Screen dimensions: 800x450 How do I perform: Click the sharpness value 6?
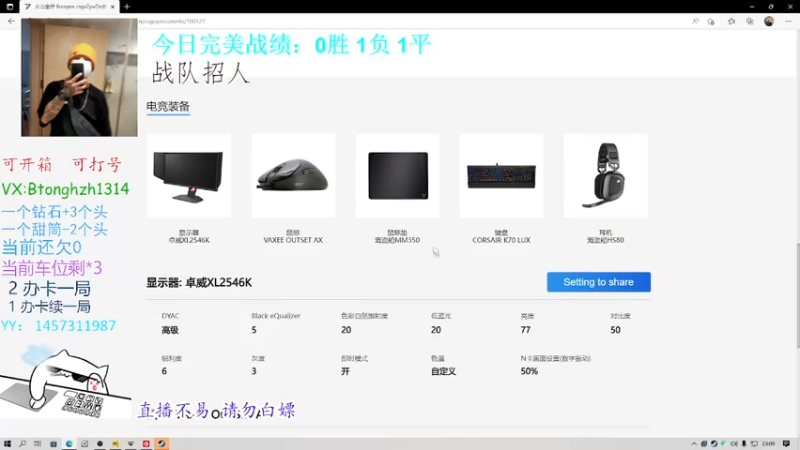(x=164, y=371)
